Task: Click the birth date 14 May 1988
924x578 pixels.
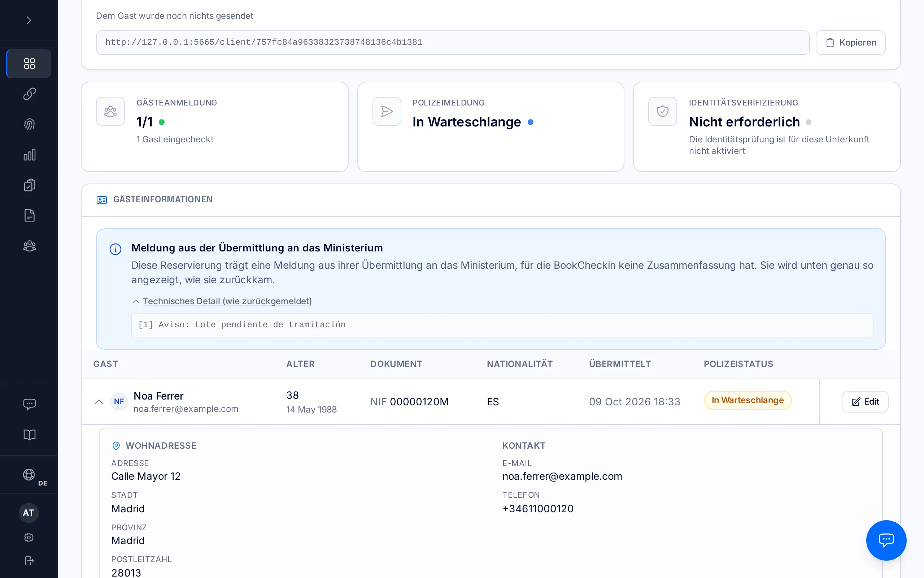Action: pos(311,409)
